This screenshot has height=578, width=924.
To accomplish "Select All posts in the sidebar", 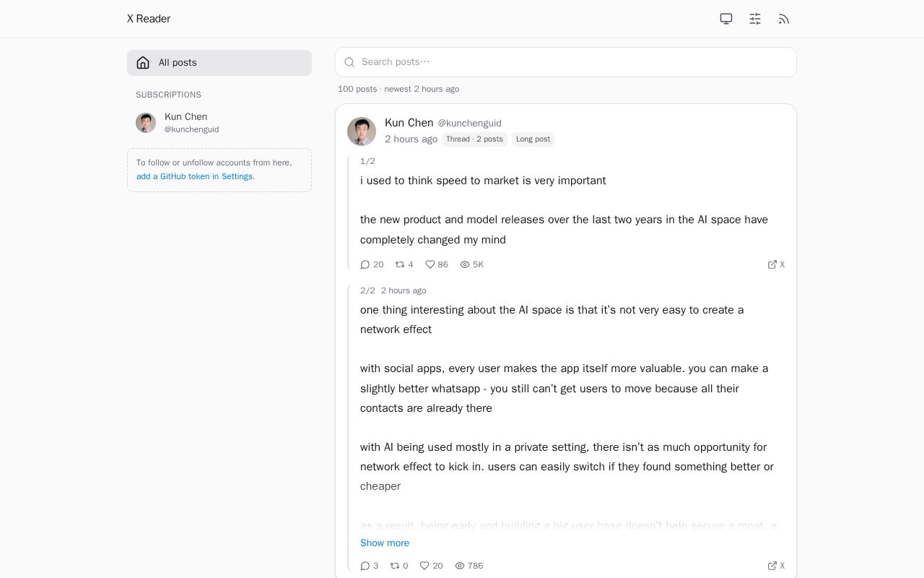I will pos(219,63).
